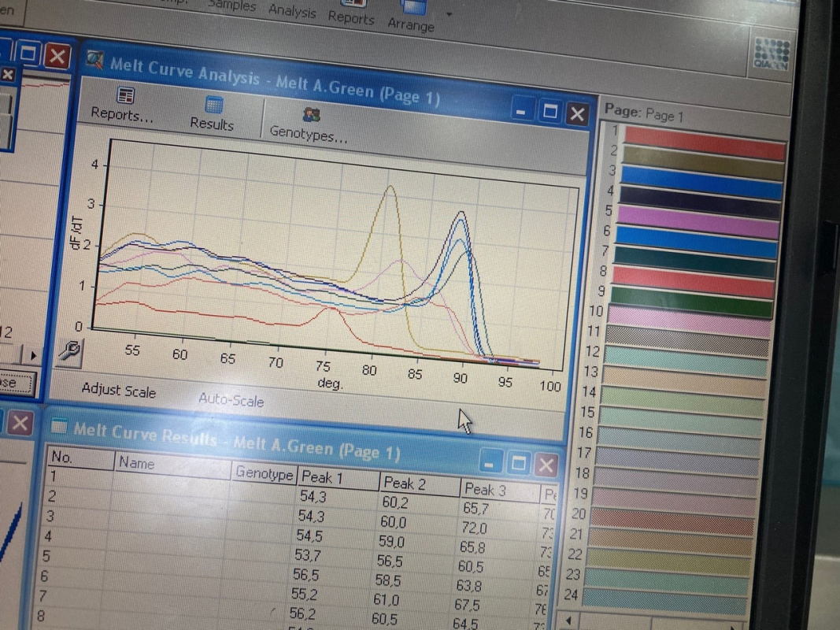Open the Analysis menu item
Viewport: 840px width, 630px height.
(x=292, y=12)
